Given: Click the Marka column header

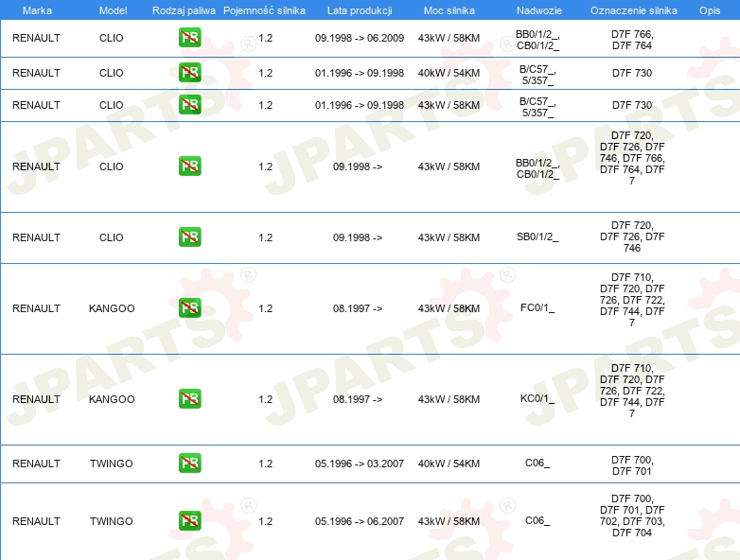Looking at the screenshot, I should [37, 10].
